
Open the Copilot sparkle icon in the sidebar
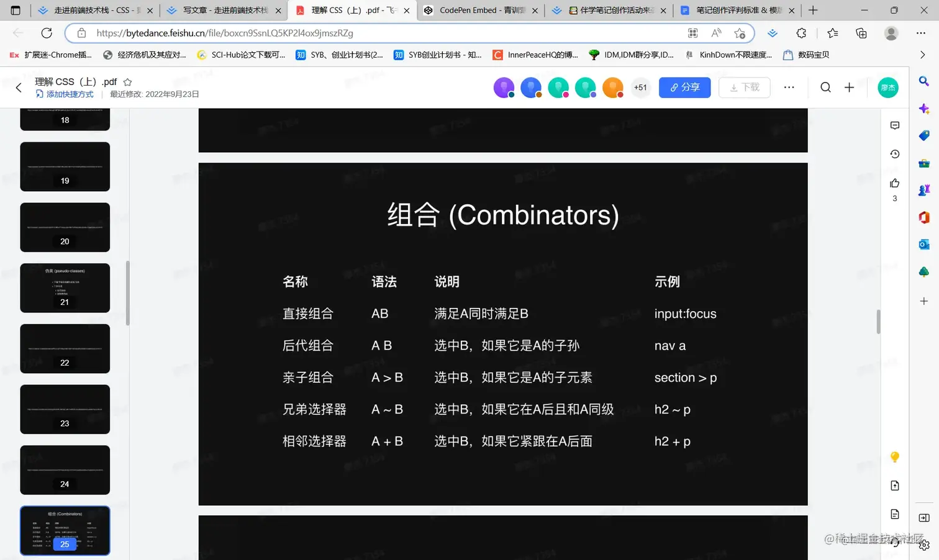click(x=925, y=109)
